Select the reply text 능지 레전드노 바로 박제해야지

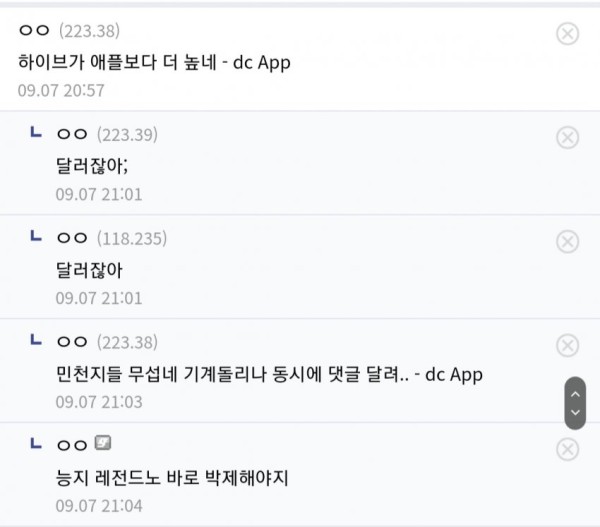(x=172, y=478)
